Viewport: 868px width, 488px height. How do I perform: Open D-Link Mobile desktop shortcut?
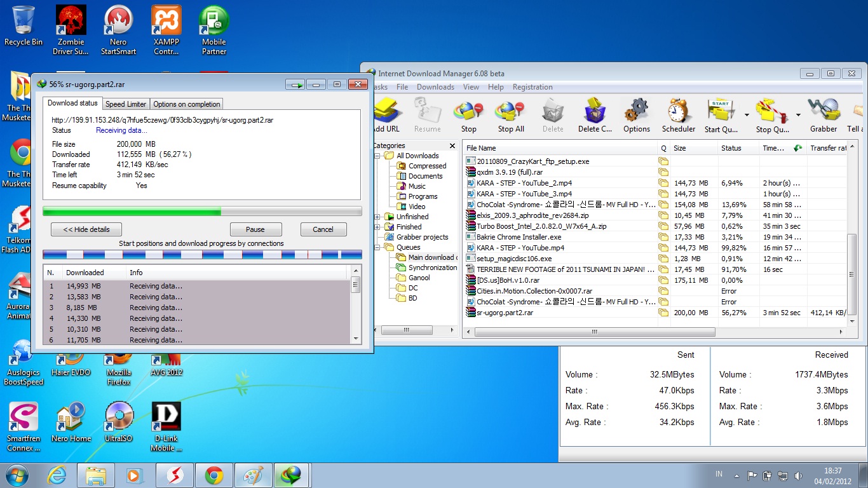[x=166, y=426]
